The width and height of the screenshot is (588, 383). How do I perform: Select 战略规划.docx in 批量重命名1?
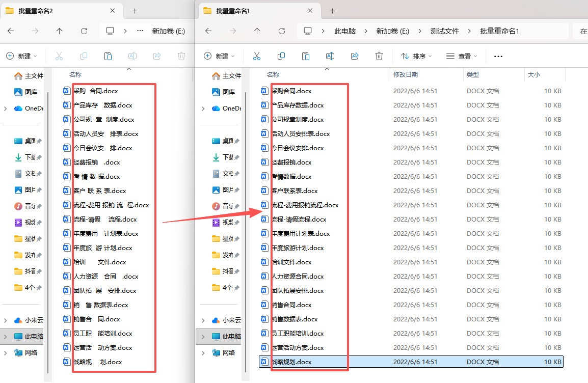411,362
